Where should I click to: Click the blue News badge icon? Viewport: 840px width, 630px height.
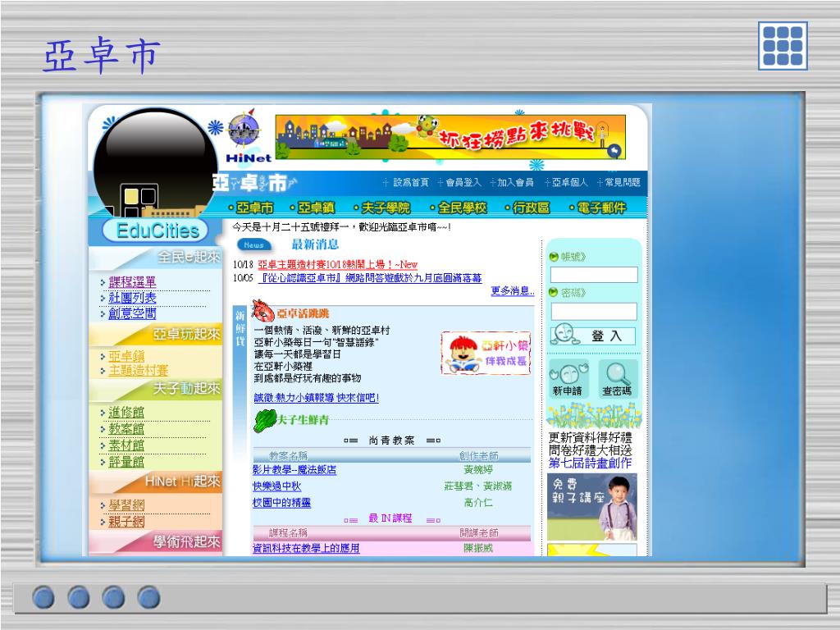coord(254,244)
